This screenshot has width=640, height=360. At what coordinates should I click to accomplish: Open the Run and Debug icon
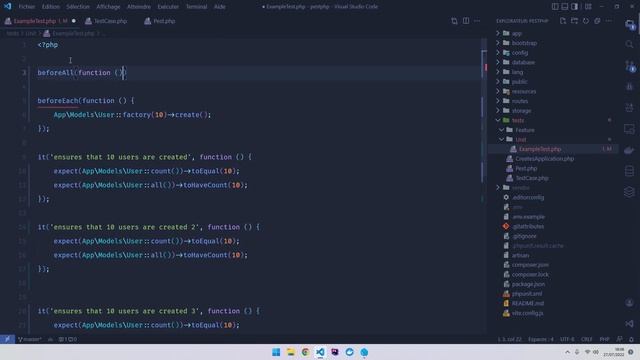tap(629, 87)
